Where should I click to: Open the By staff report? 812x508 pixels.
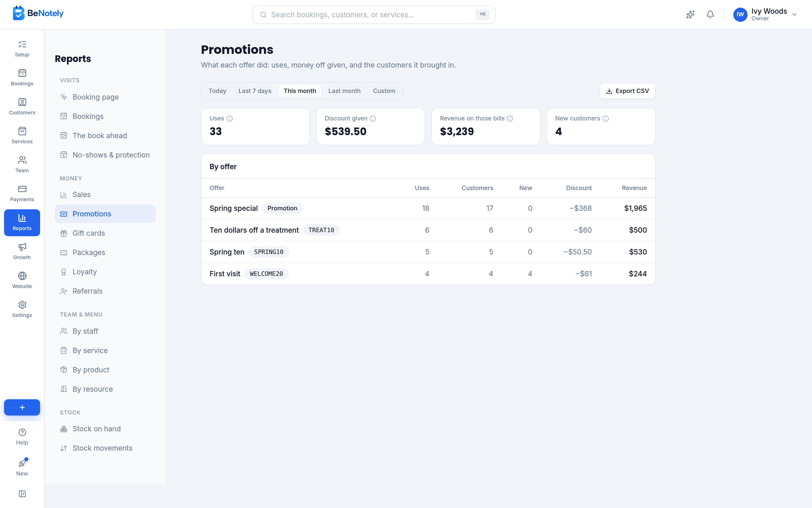coord(105,331)
